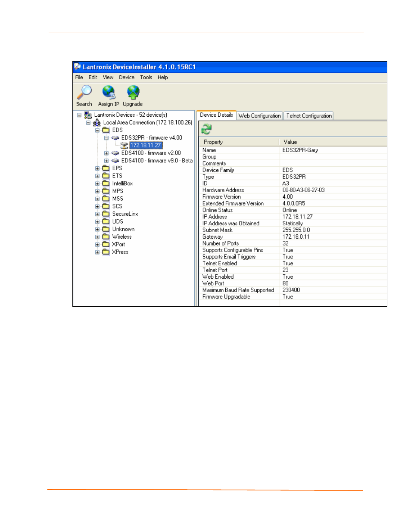
Task: Click the Hardware Address value 00-80-A3-06-27-03
Action: (304, 190)
